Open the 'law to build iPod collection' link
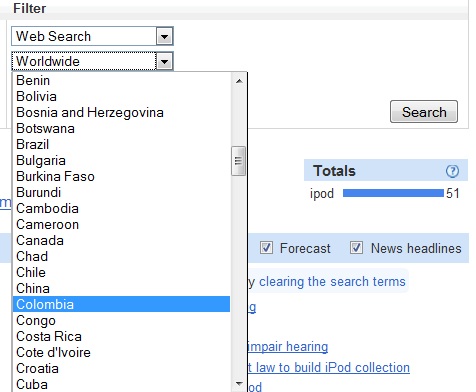This screenshot has width=476, height=392. pos(333,367)
